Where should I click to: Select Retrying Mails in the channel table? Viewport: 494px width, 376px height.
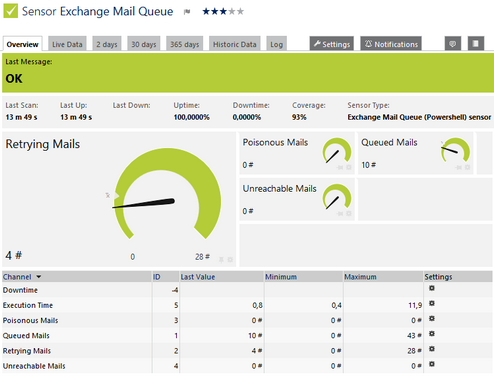coord(27,351)
